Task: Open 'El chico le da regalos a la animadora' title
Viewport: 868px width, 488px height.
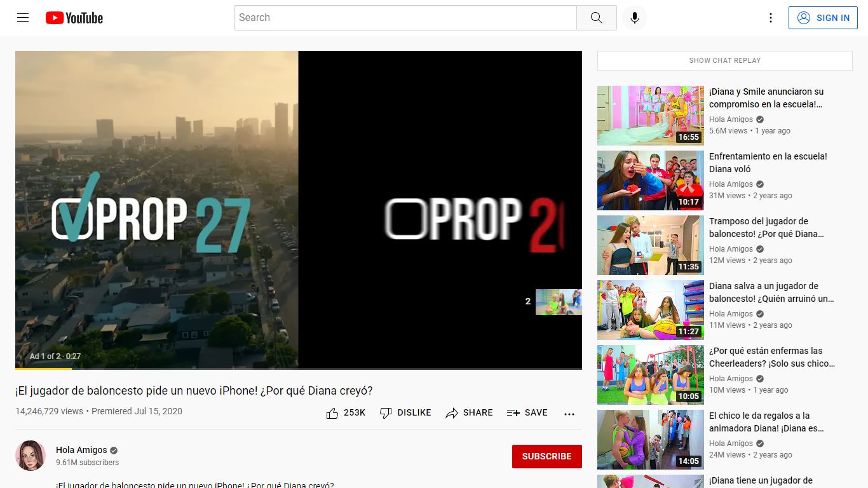Action: tap(766, 422)
